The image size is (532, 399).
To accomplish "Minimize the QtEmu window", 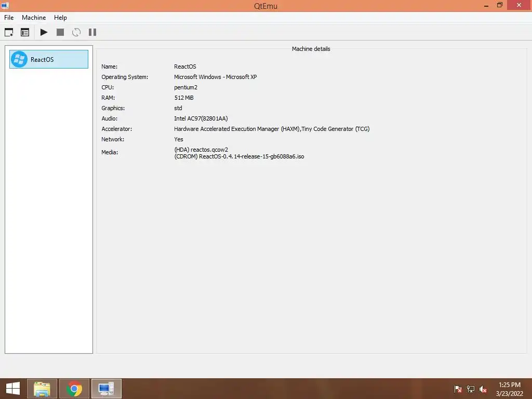I will click(486, 5).
